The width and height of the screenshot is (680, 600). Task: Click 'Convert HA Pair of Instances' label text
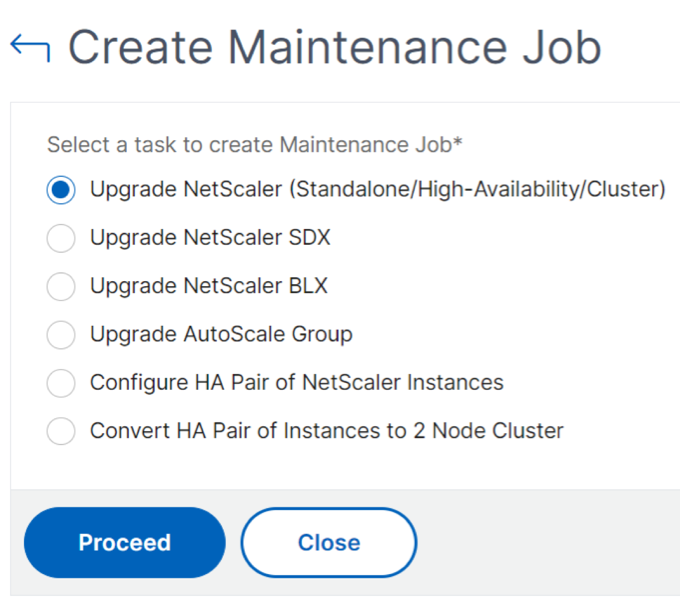pyautogui.click(x=327, y=430)
